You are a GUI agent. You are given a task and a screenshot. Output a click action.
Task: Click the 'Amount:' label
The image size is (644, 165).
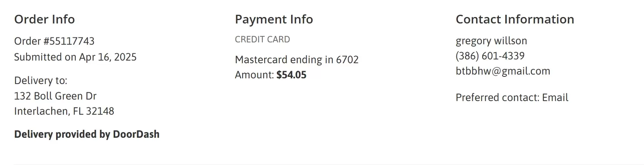254,75
